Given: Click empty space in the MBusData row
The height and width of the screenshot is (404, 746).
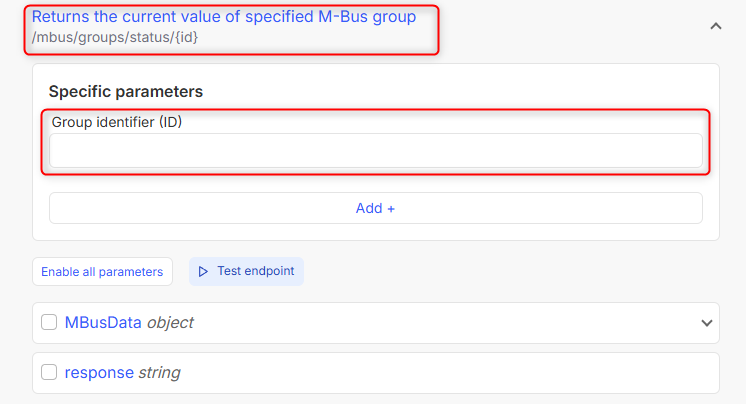Looking at the screenshot, I should pyautogui.click(x=450, y=323).
